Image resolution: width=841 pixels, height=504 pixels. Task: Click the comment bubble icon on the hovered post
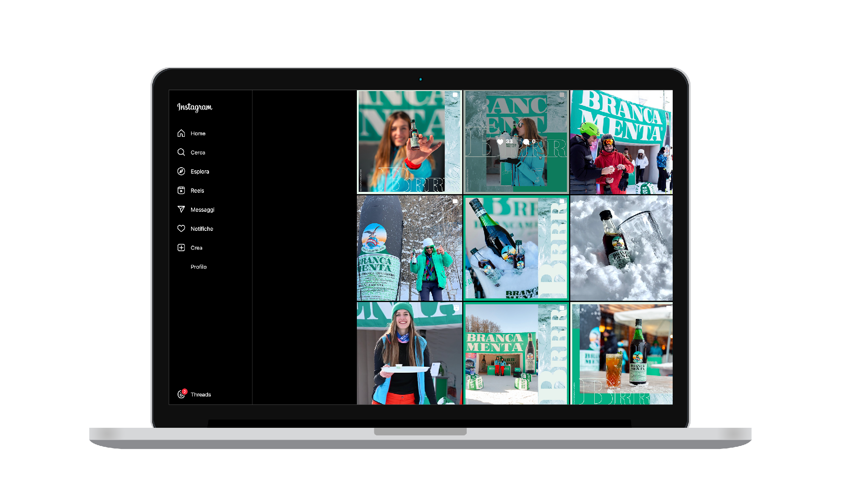(x=526, y=142)
